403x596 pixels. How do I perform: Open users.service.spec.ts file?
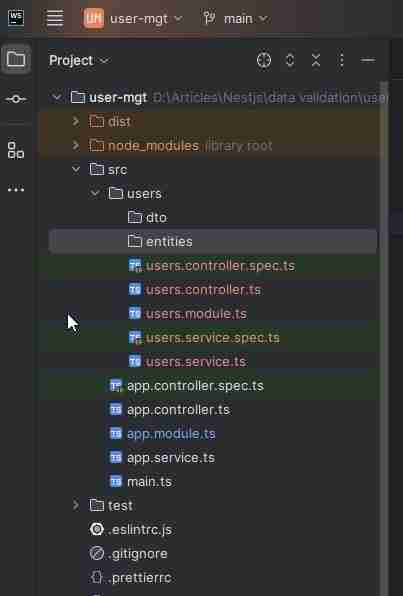tap(213, 338)
